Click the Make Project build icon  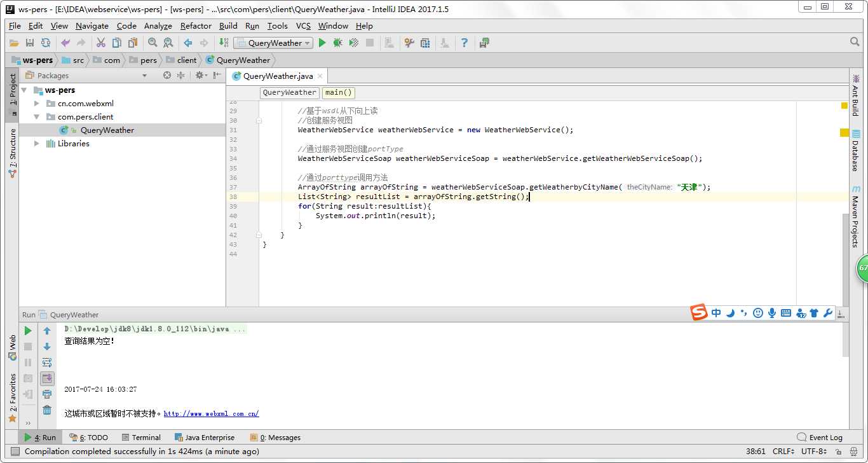(x=223, y=43)
